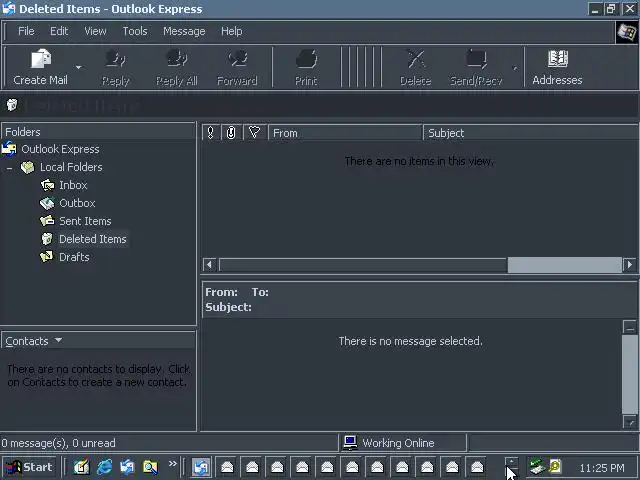Image resolution: width=640 pixels, height=480 pixels.
Task: Click the quick launch folder search icon
Action: coord(150,467)
